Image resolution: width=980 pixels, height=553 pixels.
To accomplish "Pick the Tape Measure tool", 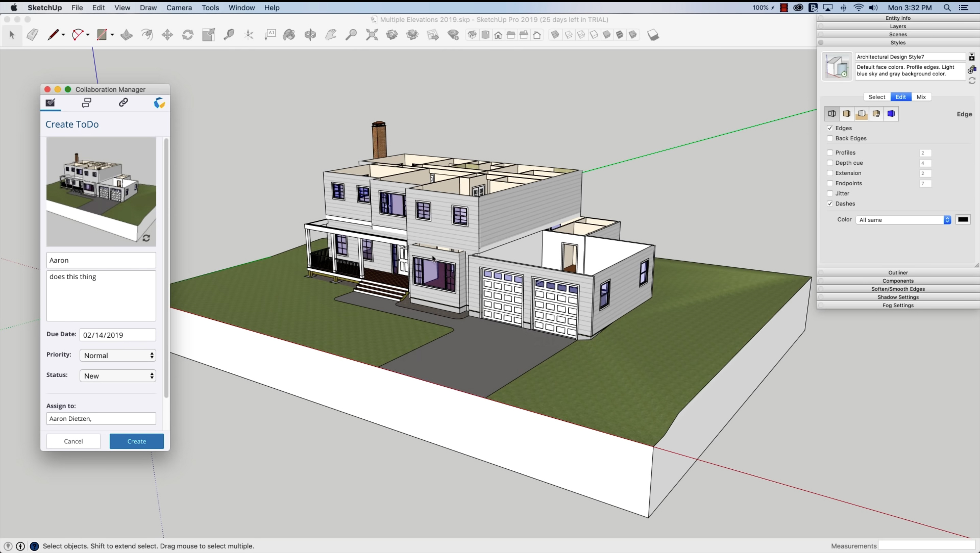I will coord(229,35).
